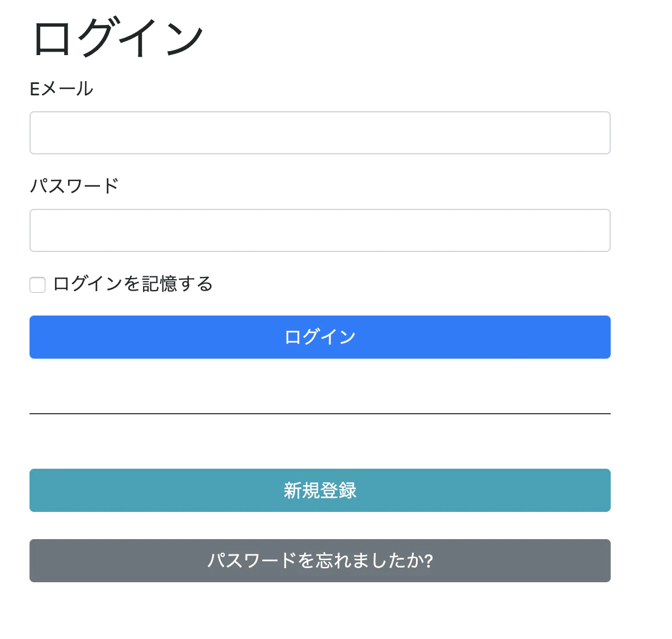Enable the ログインを記憶する checkbox

click(37, 284)
